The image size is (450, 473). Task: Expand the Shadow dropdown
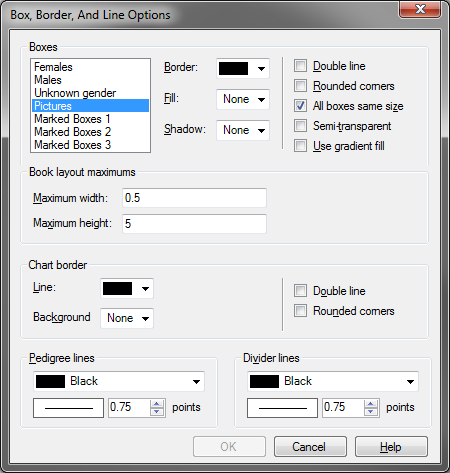pyautogui.click(x=243, y=130)
